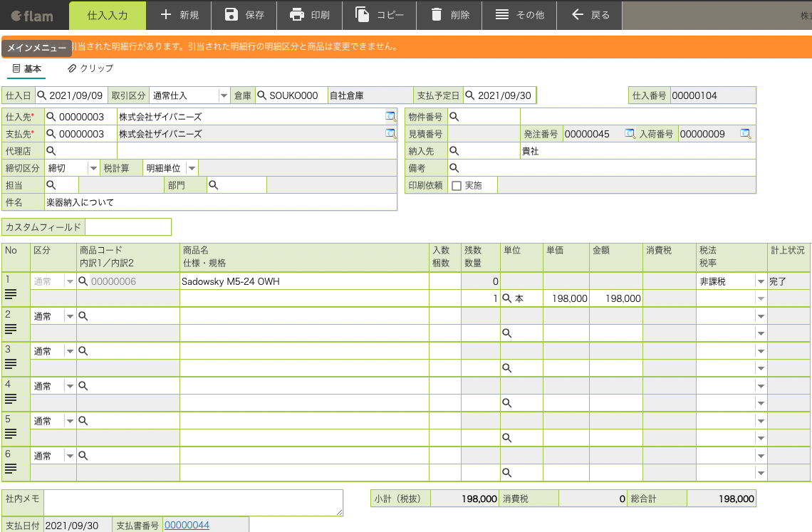
Task: Click the 物件番号 search magnifier icon
Action: (454, 117)
